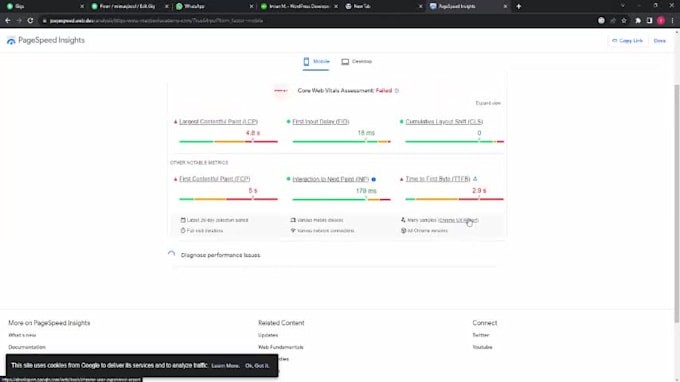Screen dimensions: 680x382
Task: Click the Chrome icon for all Chrome versions
Action: pyautogui.click(x=403, y=231)
